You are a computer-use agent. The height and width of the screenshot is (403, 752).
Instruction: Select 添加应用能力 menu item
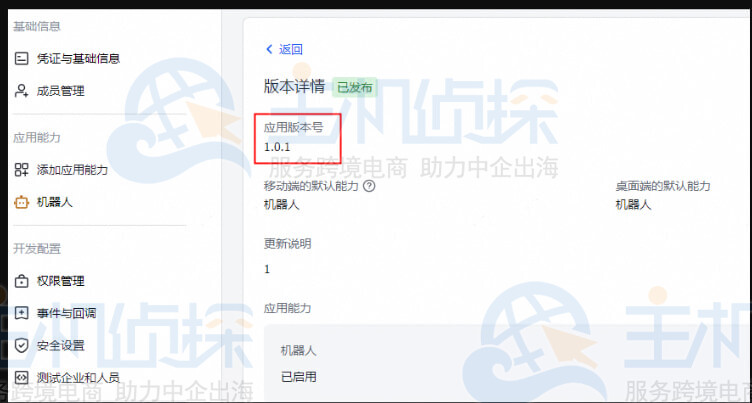pos(72,169)
